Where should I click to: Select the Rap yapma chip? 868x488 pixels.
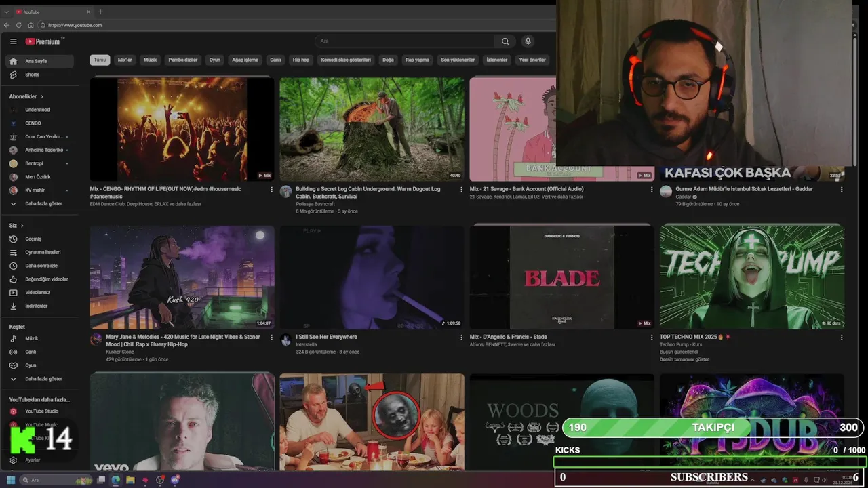(417, 60)
